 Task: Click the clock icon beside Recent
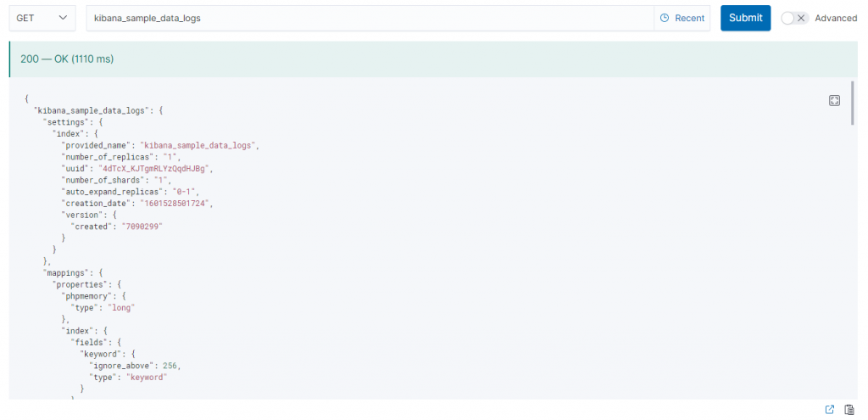coord(665,19)
